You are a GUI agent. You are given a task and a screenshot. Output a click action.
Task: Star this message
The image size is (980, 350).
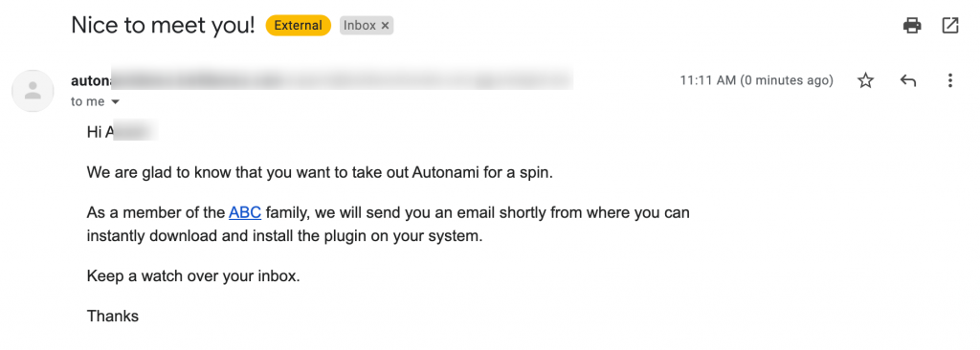865,80
